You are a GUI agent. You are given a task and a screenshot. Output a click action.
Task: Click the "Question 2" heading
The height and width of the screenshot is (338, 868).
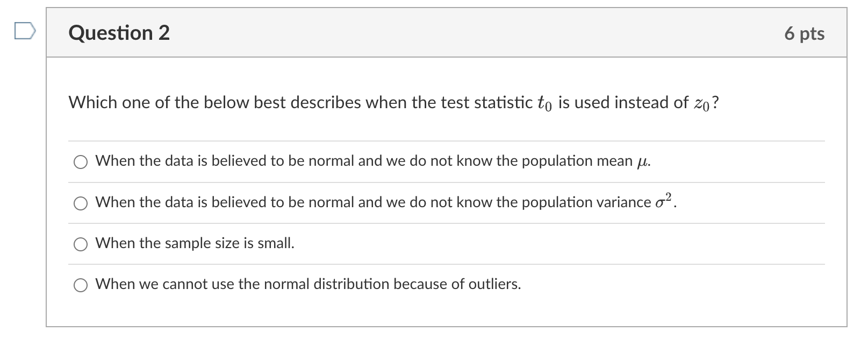pos(119,33)
